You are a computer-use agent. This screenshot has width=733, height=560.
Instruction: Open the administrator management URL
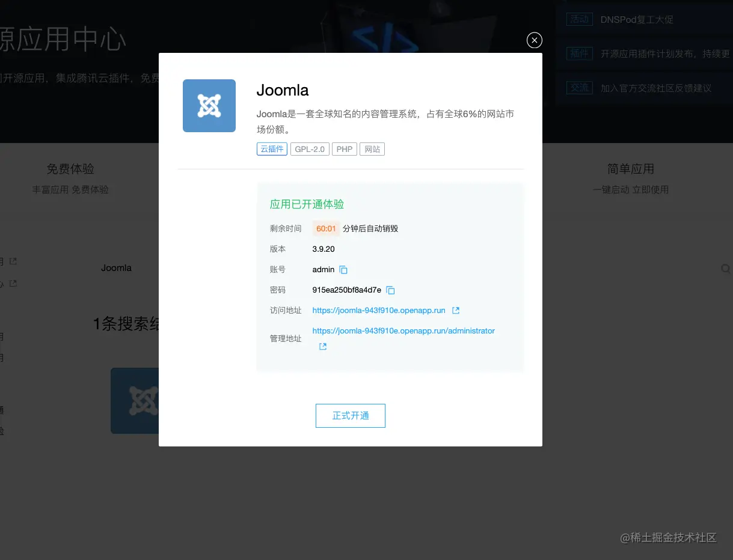pos(403,330)
